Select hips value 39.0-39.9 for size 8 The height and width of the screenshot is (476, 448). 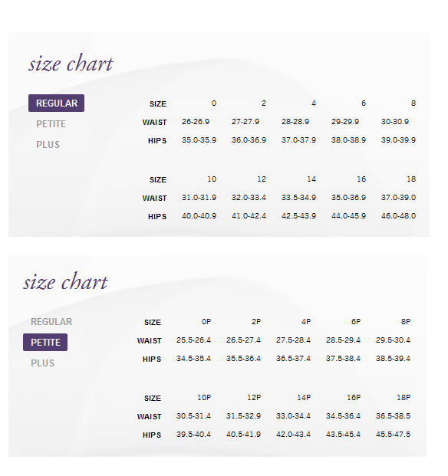click(398, 140)
